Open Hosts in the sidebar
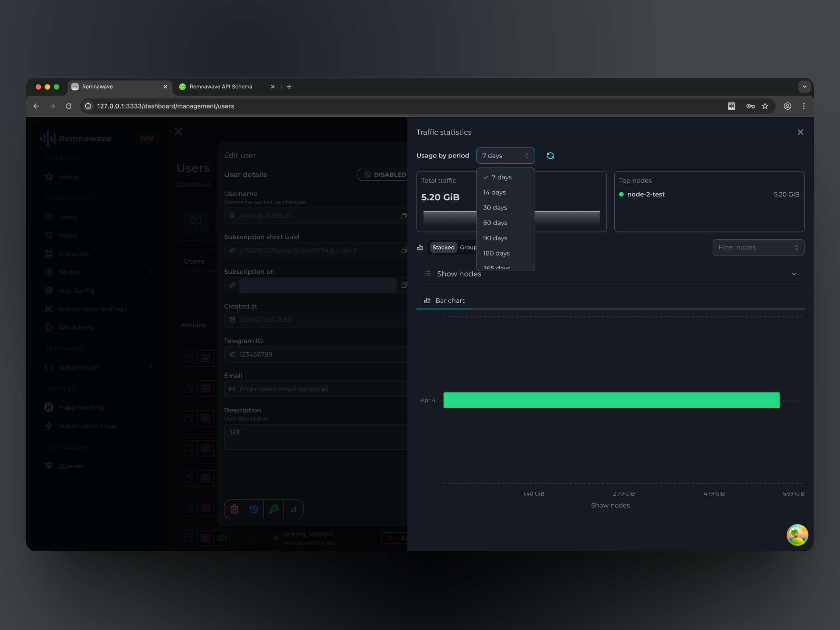The height and width of the screenshot is (630, 840). click(x=67, y=235)
